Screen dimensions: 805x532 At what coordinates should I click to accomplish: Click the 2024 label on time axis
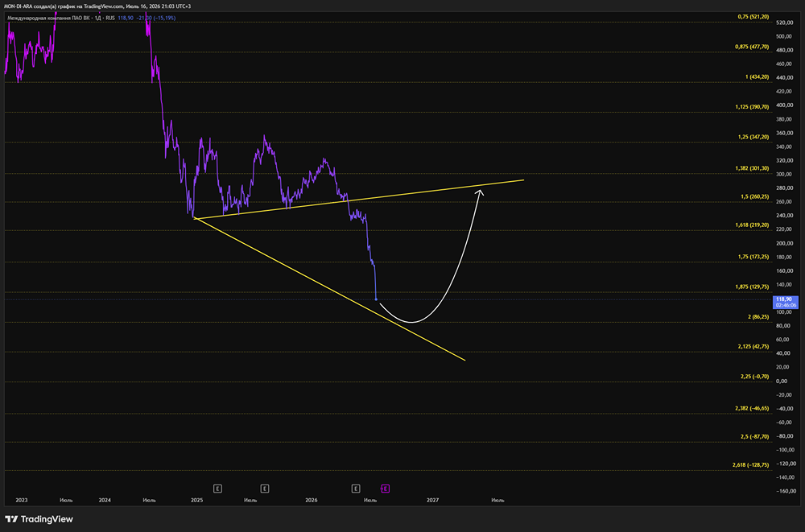pos(105,500)
